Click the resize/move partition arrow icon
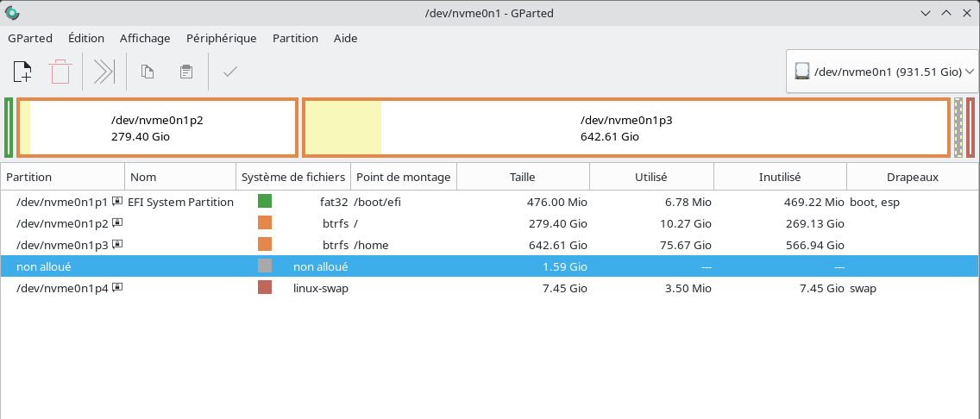 coord(104,72)
